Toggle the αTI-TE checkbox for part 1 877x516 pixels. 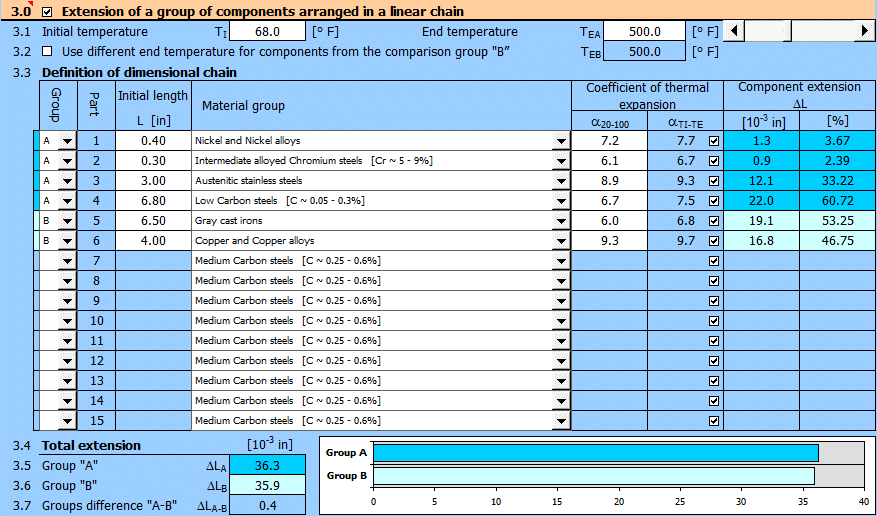714,141
